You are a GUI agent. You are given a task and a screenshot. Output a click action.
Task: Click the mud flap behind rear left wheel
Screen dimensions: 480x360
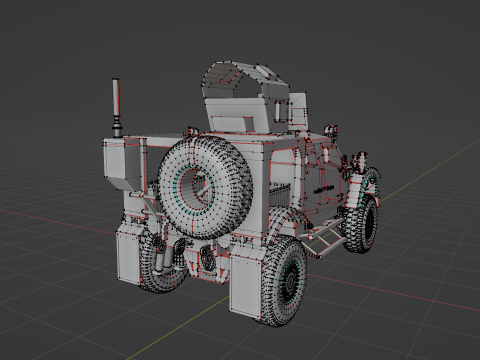[128, 258]
